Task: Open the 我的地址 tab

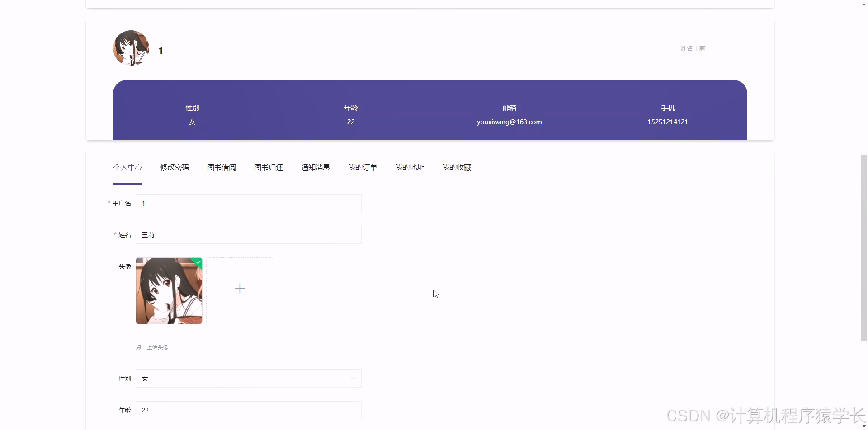Action: (409, 167)
